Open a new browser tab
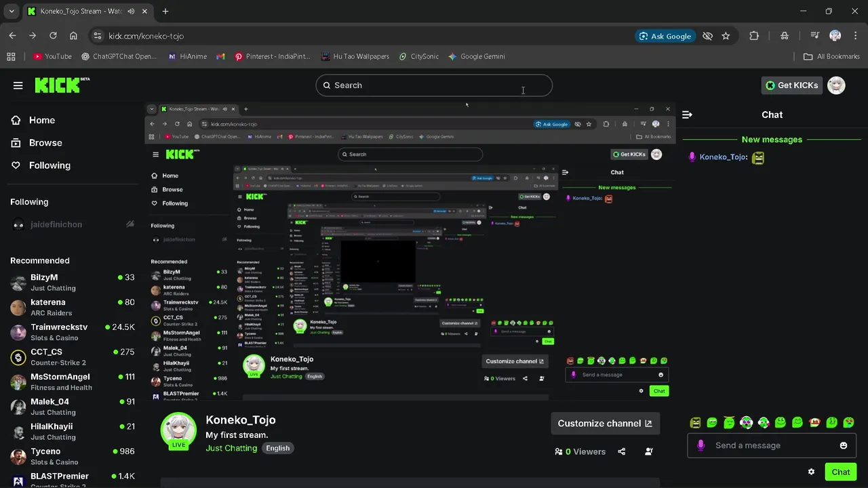The height and width of the screenshot is (488, 868). 165,12
